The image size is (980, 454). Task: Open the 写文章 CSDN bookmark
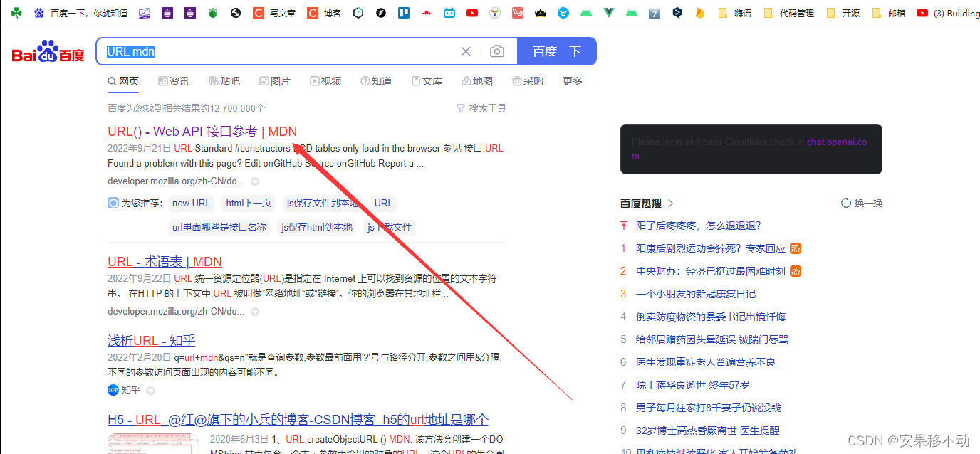274,13
